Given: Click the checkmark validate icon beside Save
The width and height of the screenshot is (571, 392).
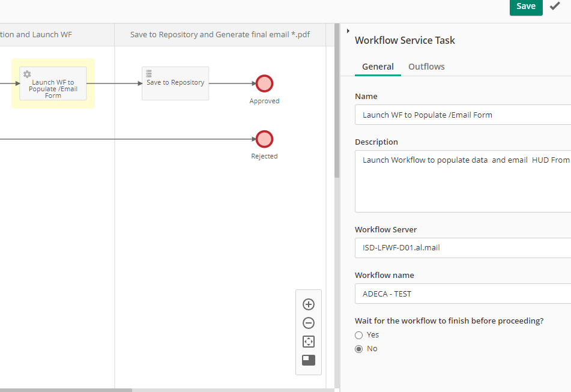Looking at the screenshot, I should tap(555, 6).
